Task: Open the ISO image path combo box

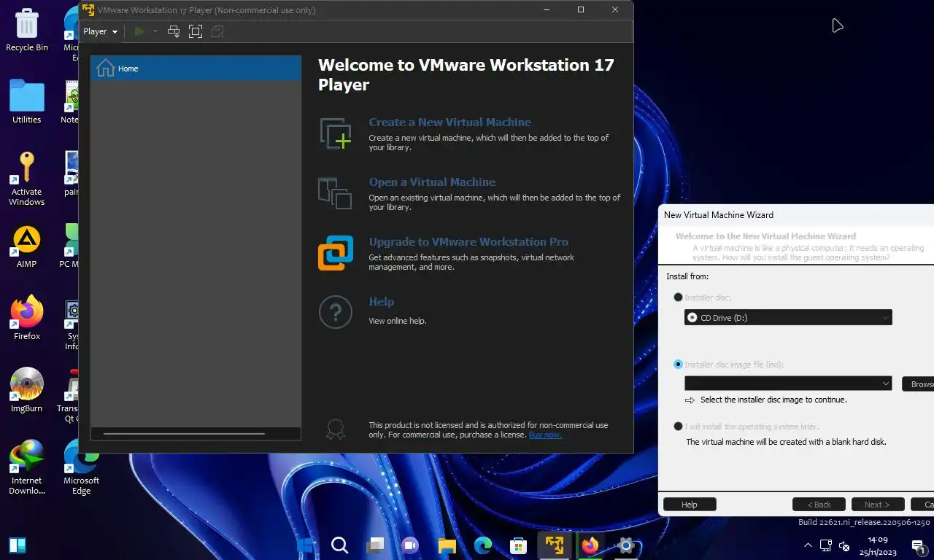Action: 788,384
